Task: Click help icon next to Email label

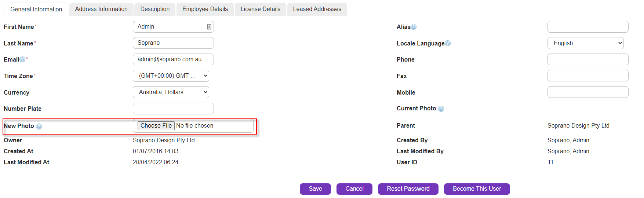Action: (x=23, y=60)
